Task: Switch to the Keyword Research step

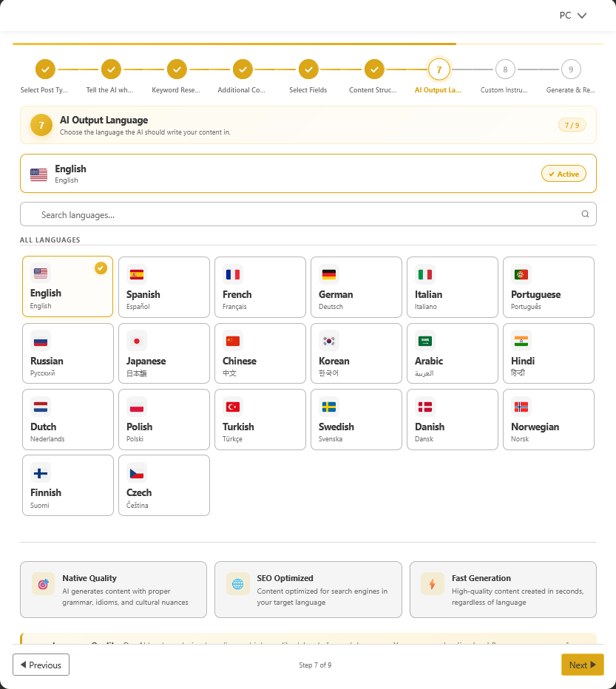Action: point(176,69)
